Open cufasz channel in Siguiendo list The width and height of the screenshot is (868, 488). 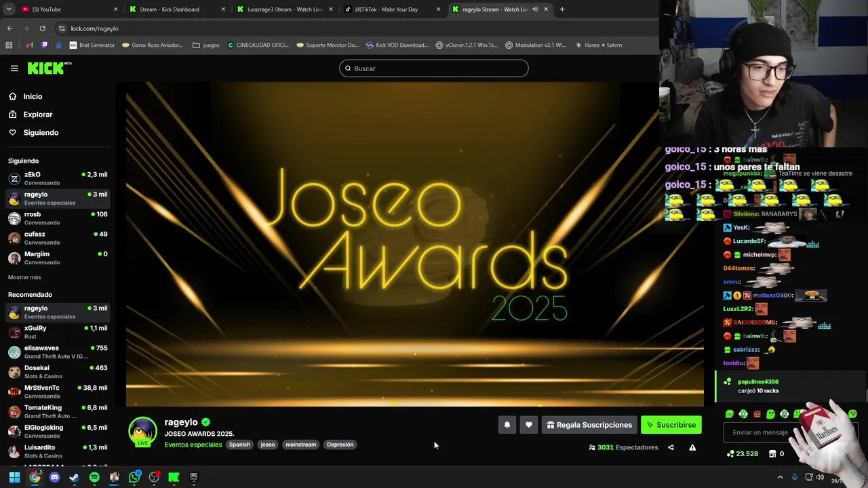[x=58, y=238]
